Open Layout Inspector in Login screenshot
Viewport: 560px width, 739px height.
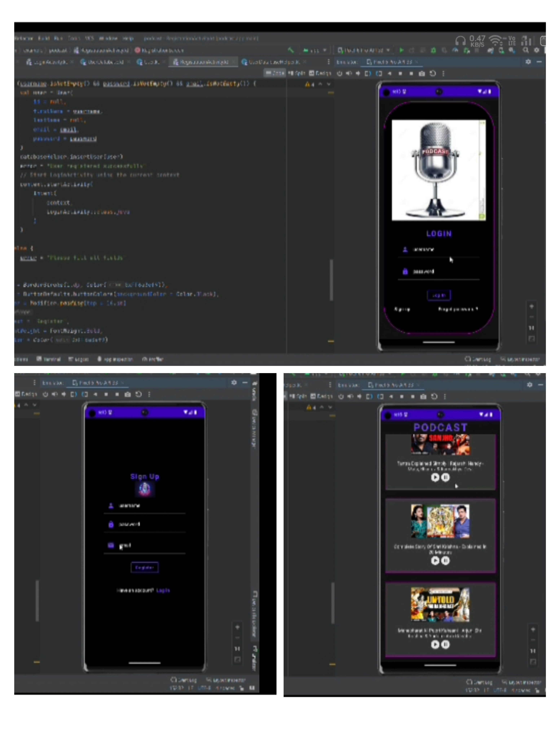[x=520, y=359]
